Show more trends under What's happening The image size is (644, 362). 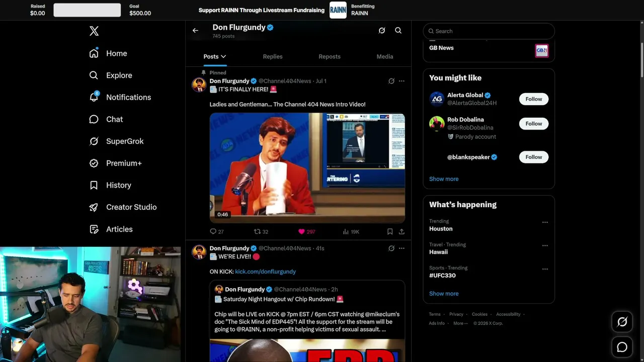click(x=444, y=294)
